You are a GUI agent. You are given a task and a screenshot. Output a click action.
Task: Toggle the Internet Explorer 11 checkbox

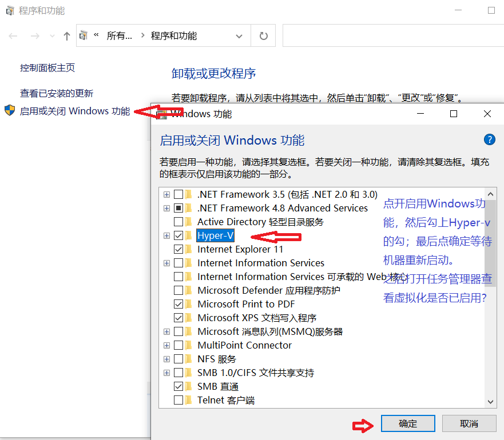178,249
